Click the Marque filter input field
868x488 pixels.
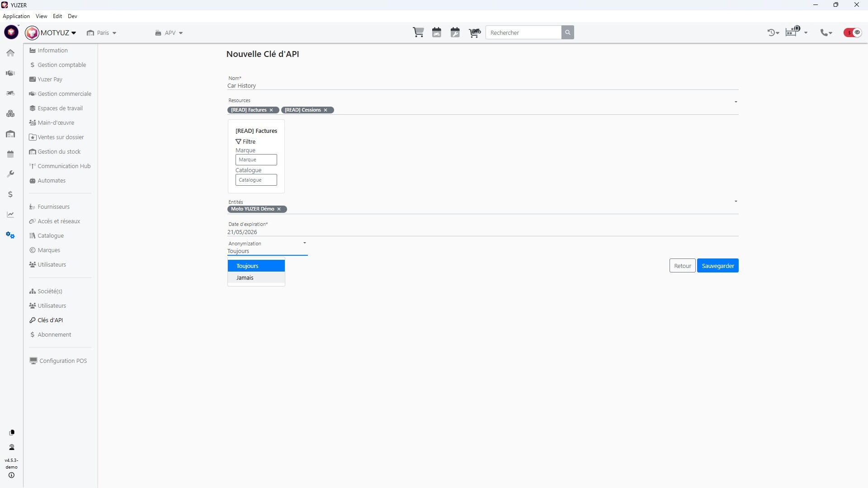[256, 160]
